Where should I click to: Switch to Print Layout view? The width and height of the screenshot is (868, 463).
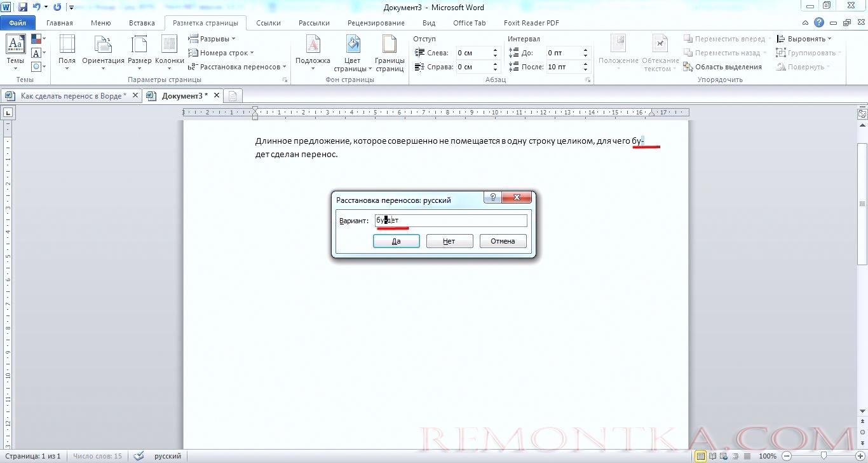point(700,456)
